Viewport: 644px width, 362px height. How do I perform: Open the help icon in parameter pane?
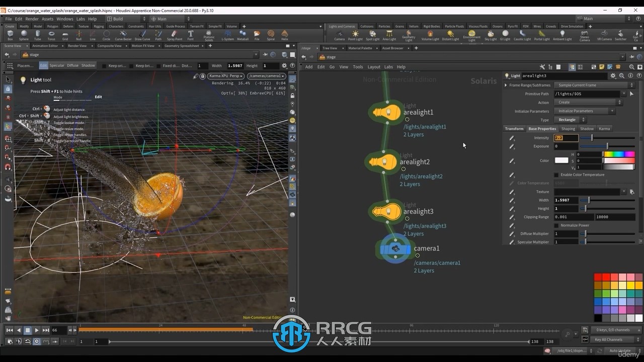point(638,76)
